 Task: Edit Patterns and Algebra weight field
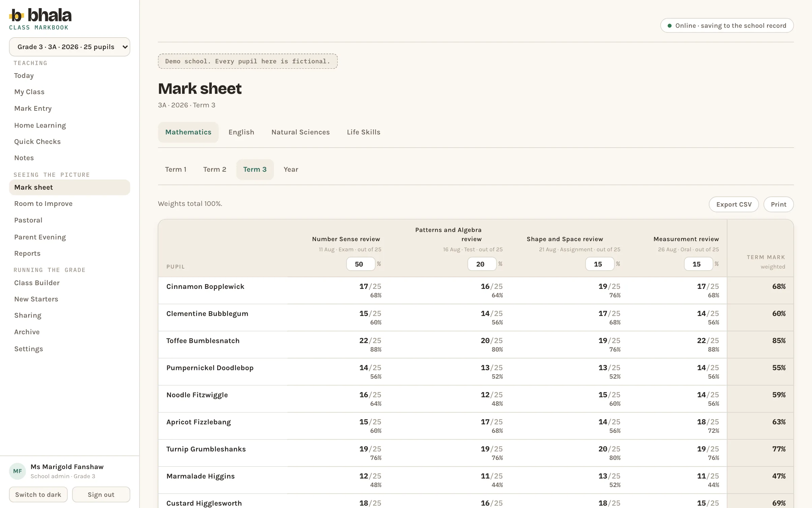[482, 264]
